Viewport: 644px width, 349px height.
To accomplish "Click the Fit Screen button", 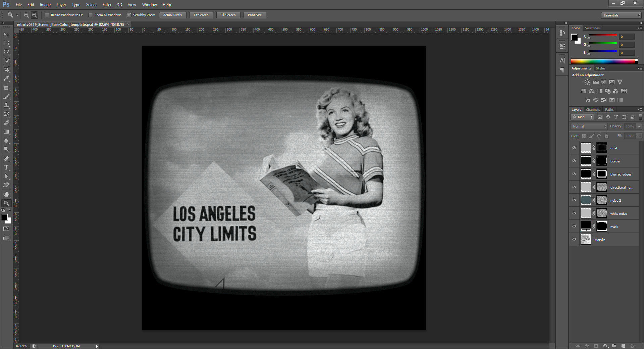I will point(201,15).
